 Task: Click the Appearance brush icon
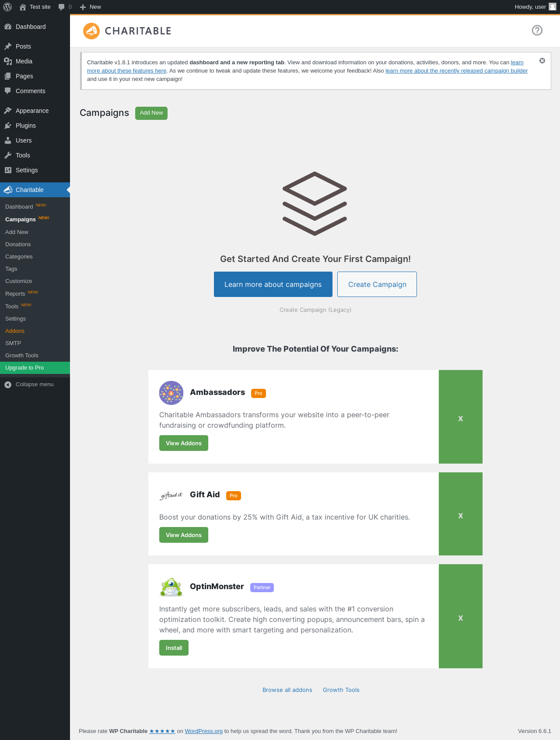(x=8, y=111)
